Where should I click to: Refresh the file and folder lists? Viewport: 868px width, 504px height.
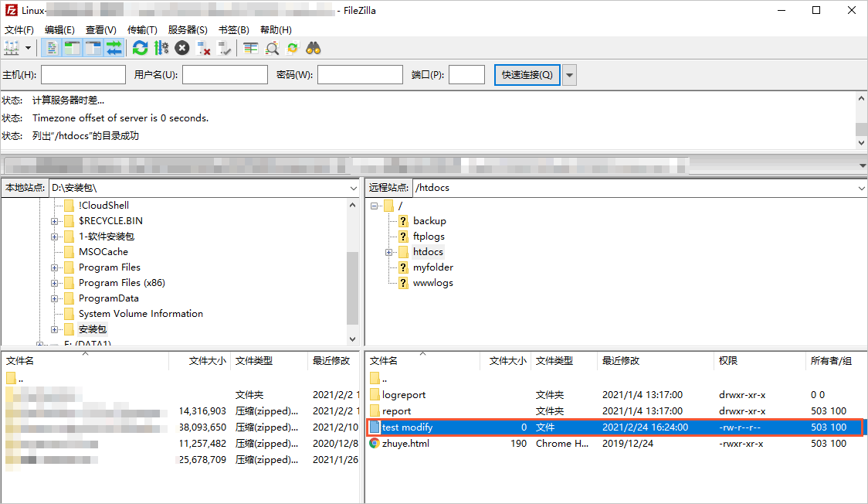coord(140,48)
